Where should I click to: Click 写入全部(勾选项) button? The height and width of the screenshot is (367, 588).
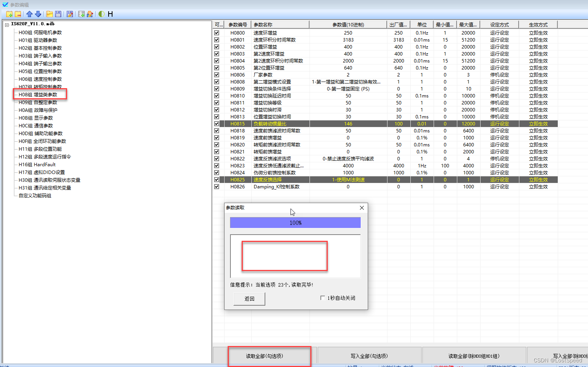pyautogui.click(x=369, y=356)
